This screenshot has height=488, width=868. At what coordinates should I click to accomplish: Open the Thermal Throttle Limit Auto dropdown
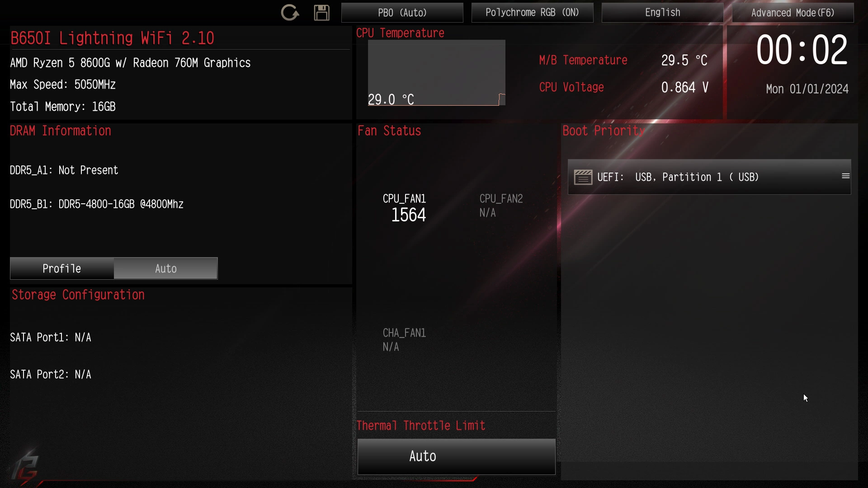click(x=456, y=456)
